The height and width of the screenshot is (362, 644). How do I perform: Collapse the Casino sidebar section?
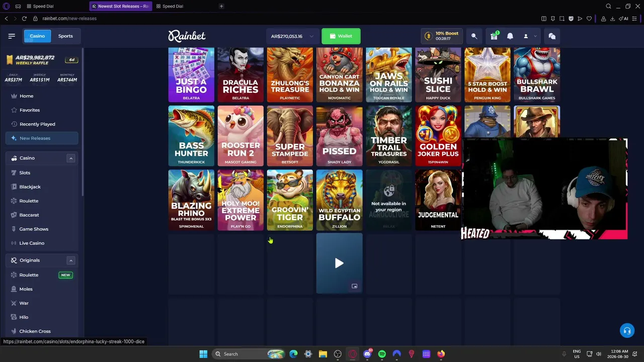pyautogui.click(x=71, y=158)
